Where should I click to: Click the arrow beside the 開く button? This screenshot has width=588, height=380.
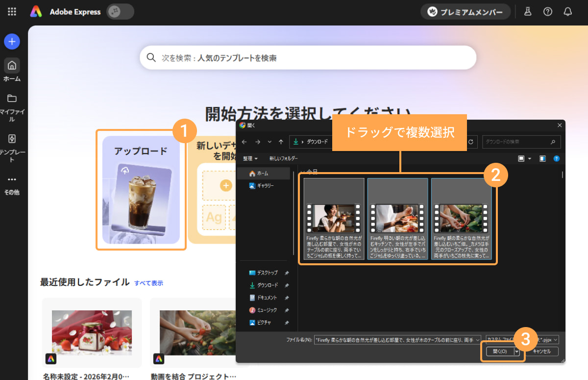point(516,352)
